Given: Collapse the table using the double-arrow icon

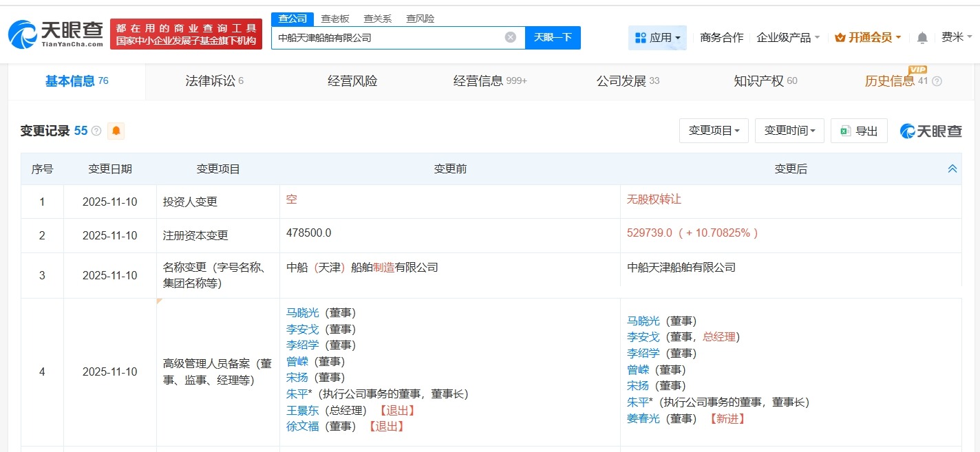Looking at the screenshot, I should point(952,168).
